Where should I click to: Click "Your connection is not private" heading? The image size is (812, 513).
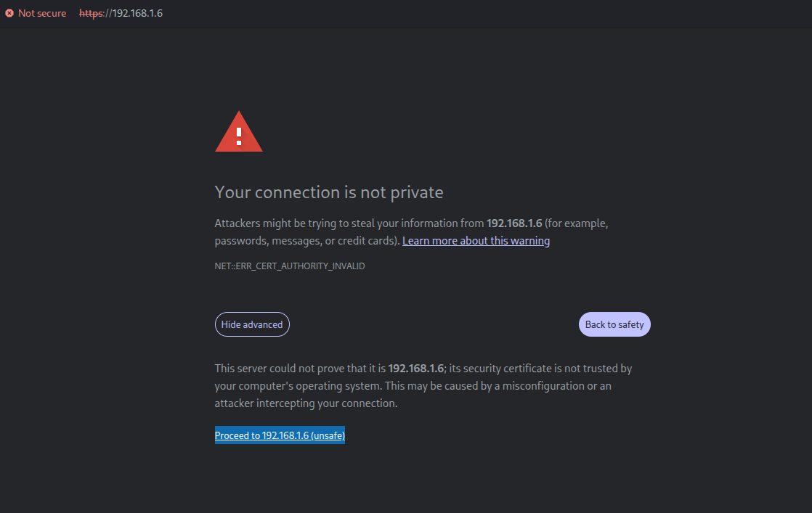[x=329, y=192]
